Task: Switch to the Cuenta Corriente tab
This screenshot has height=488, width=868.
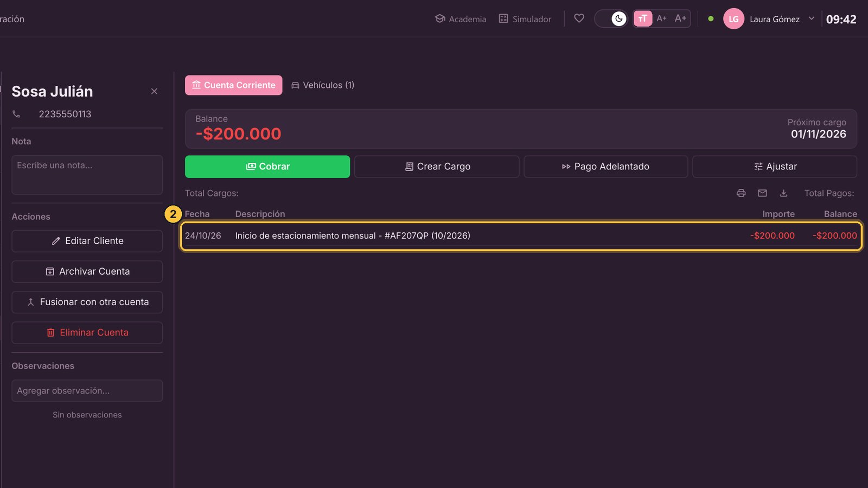Action: tap(233, 85)
